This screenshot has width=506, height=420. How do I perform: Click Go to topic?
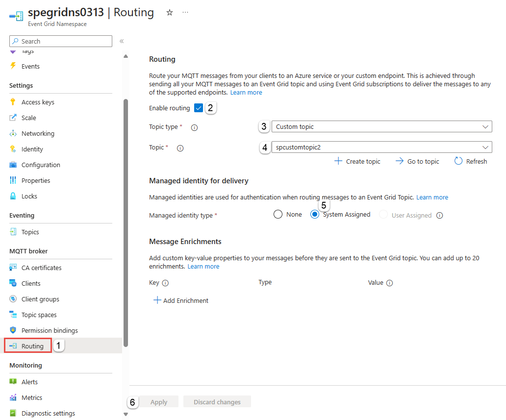coord(417,161)
